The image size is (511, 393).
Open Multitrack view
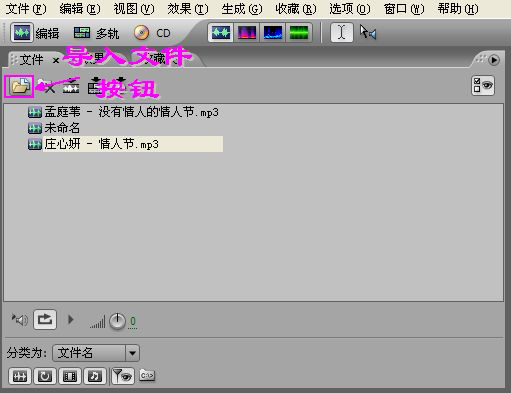[96, 33]
